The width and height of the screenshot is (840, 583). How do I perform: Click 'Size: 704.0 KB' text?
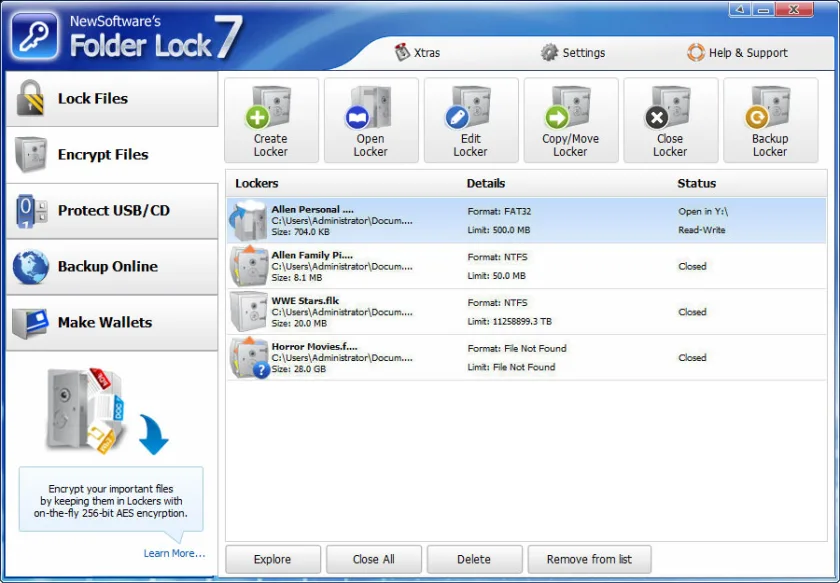point(300,232)
